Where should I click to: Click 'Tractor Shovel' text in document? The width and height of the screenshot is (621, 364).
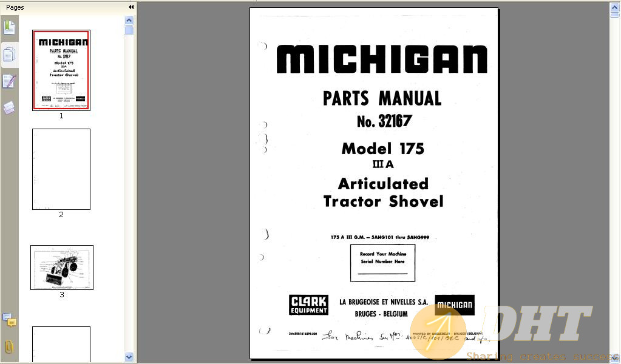[384, 201]
